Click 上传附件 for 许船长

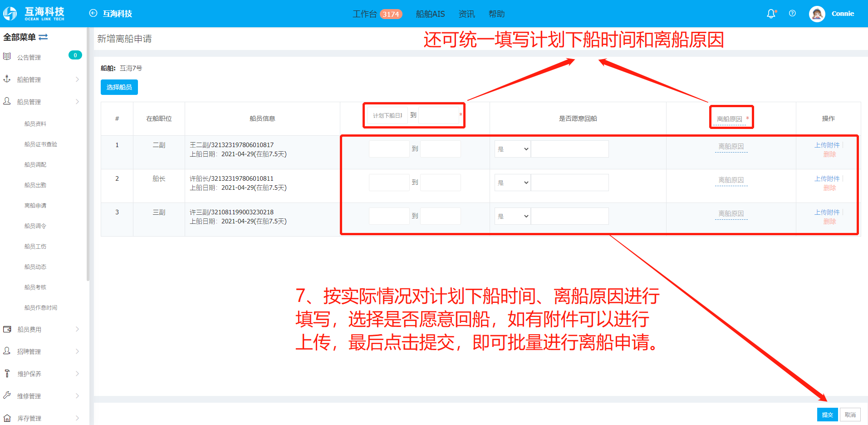coord(827,179)
